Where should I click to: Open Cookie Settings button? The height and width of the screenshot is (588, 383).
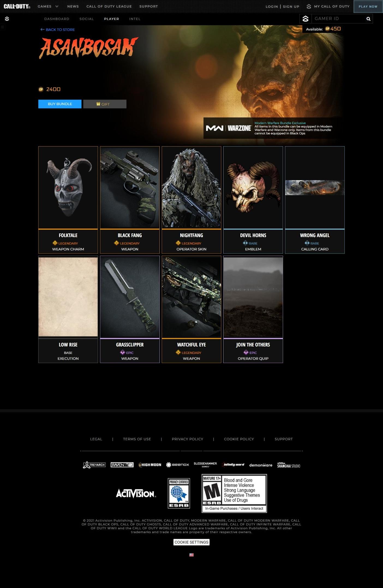tap(191, 542)
